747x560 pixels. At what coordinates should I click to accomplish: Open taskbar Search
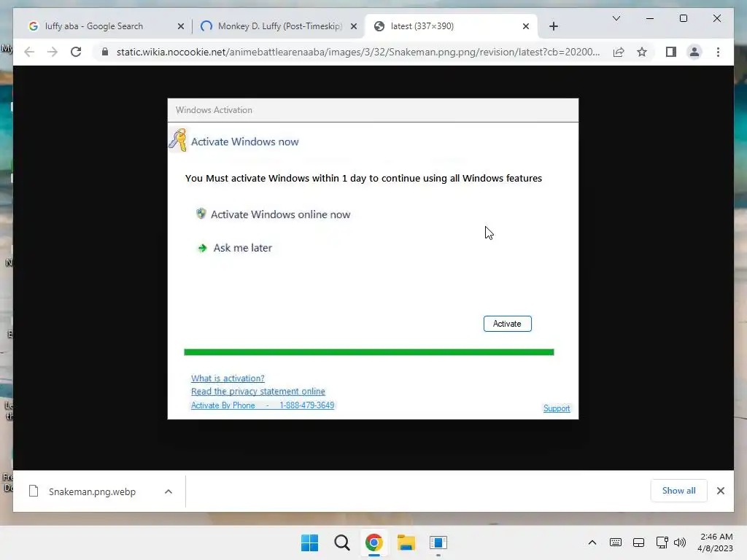tap(341, 542)
